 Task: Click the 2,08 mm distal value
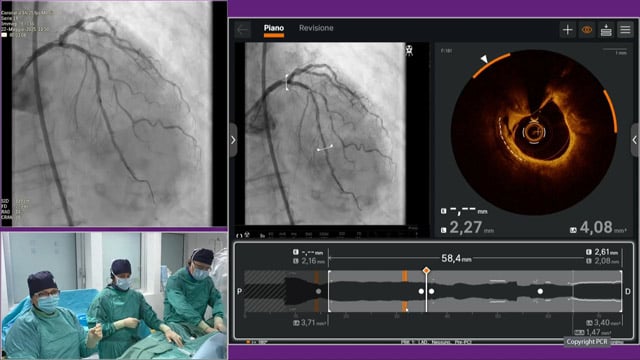click(x=606, y=261)
